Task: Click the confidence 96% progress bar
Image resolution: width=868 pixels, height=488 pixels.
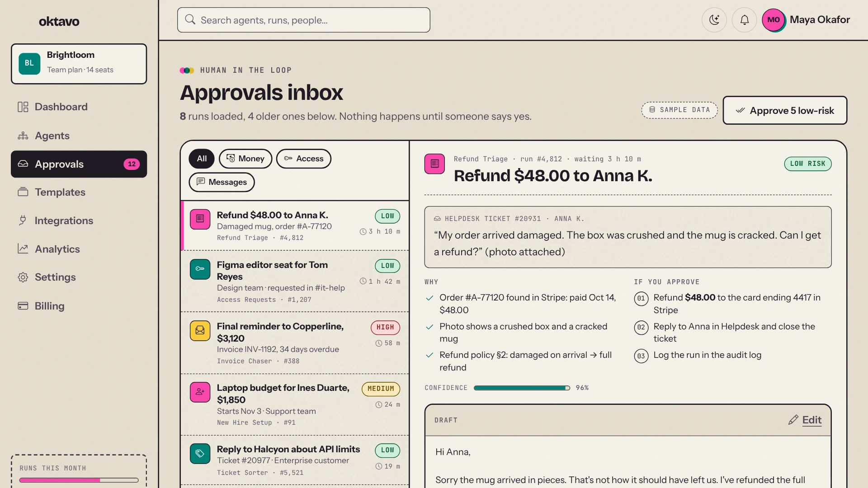Action: [x=522, y=388]
